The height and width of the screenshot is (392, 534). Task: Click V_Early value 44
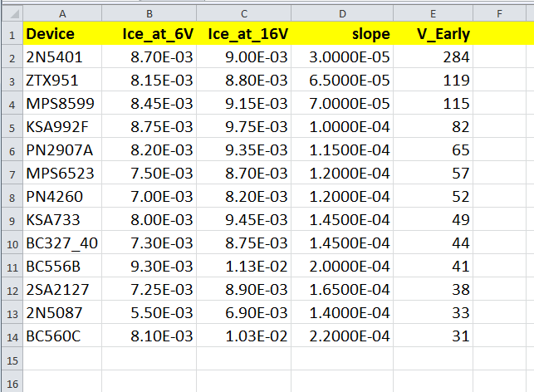[x=434, y=243]
